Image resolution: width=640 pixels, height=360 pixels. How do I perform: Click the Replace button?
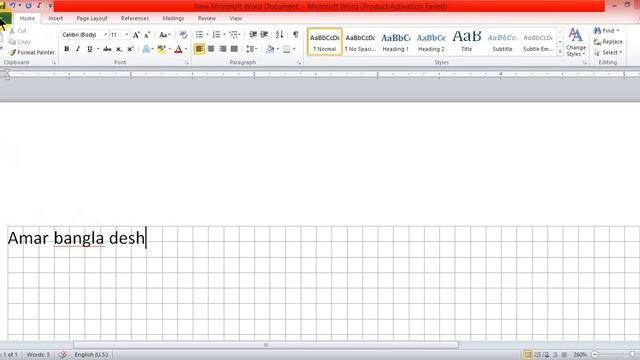point(608,42)
